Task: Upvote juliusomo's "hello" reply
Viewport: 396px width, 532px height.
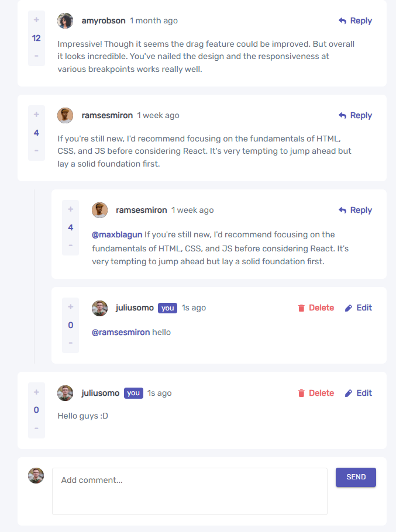Action: 71,307
